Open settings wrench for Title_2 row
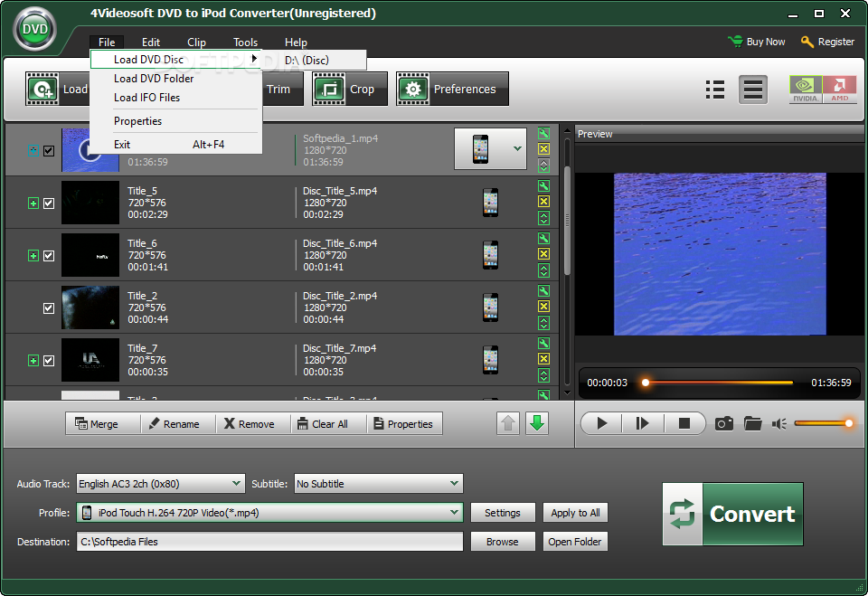The image size is (868, 596). click(543, 291)
